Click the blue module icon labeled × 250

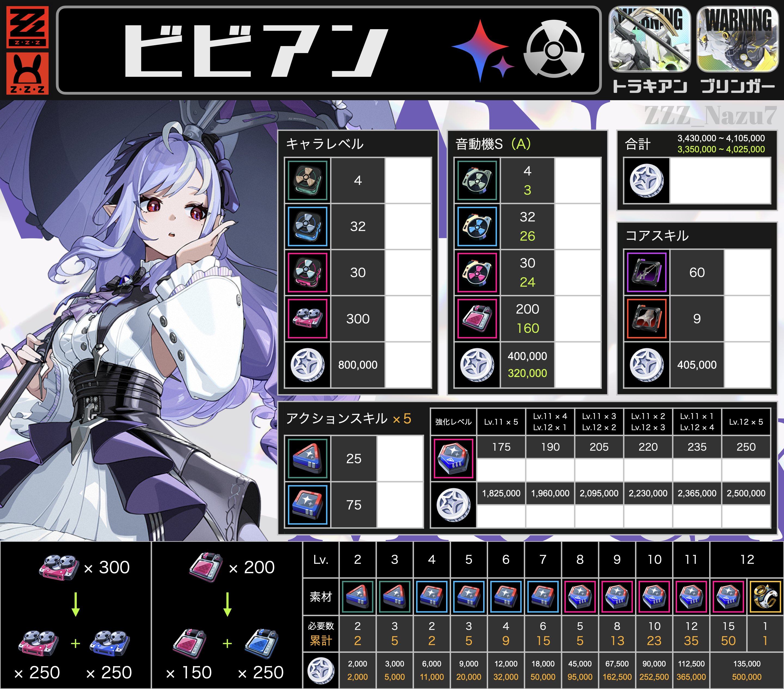coord(261,643)
